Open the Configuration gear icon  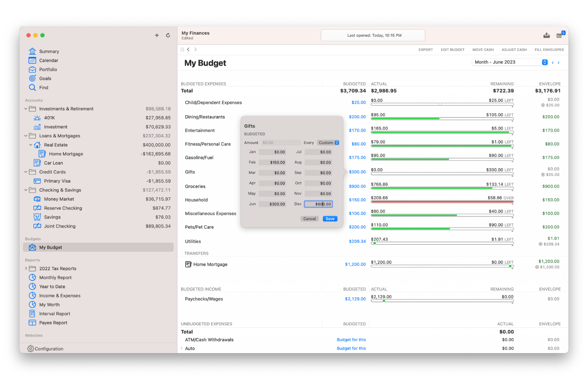(x=30, y=349)
